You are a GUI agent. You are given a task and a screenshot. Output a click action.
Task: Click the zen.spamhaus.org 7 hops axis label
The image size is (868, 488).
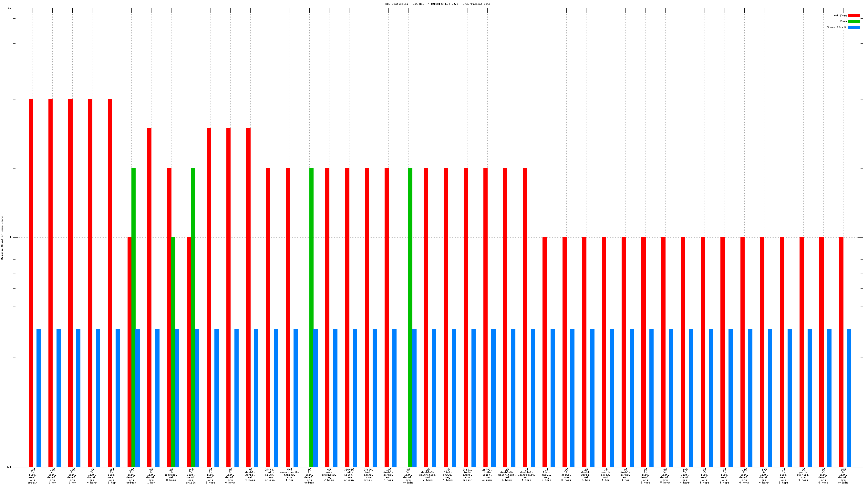coord(329,475)
